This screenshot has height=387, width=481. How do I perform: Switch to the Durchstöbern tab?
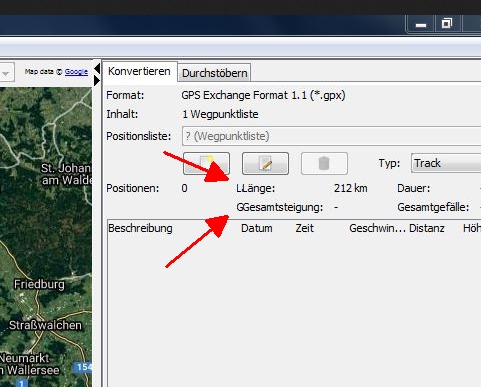tap(215, 73)
